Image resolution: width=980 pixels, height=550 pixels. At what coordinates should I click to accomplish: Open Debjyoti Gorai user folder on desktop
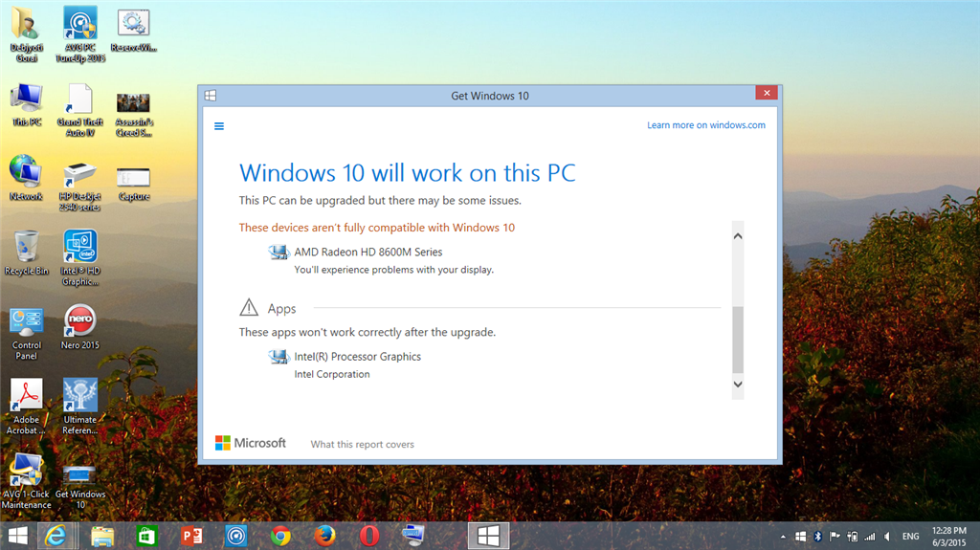point(26,35)
